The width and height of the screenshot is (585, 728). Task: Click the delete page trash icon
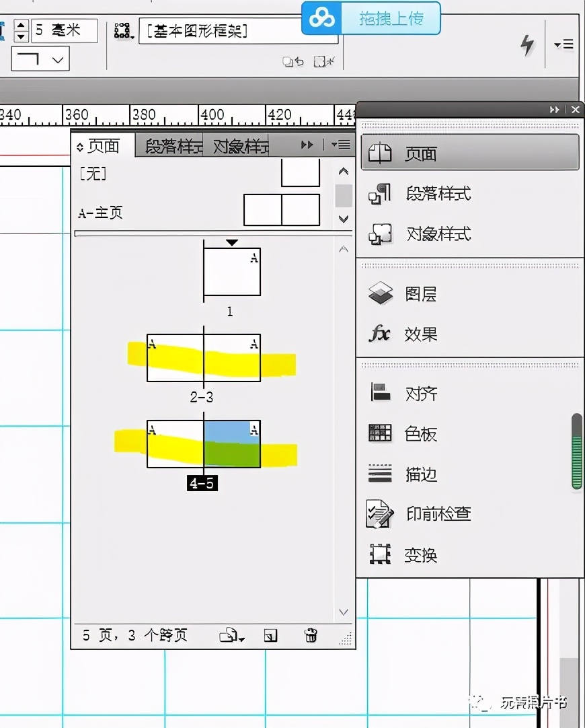pyautogui.click(x=310, y=635)
